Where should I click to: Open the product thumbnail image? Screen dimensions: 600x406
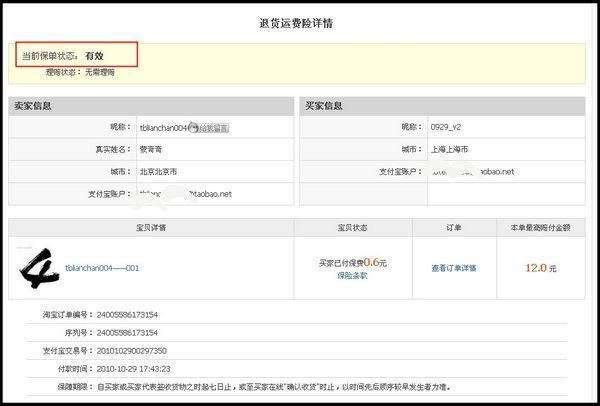point(39,267)
